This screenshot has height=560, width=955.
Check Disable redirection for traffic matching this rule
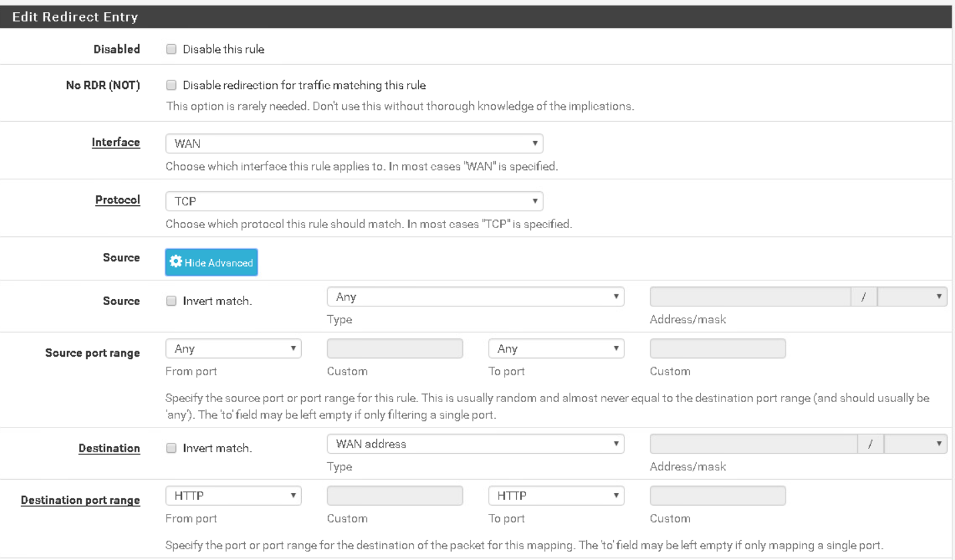click(x=171, y=85)
